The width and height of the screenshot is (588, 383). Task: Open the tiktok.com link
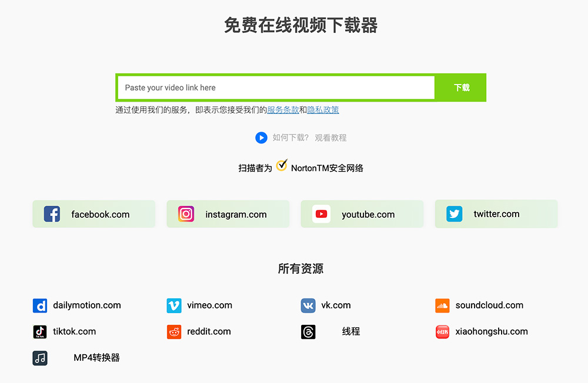[x=74, y=331]
